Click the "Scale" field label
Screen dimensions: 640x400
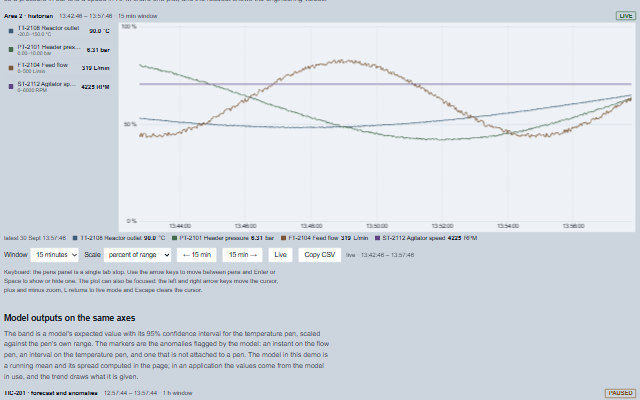92,255
